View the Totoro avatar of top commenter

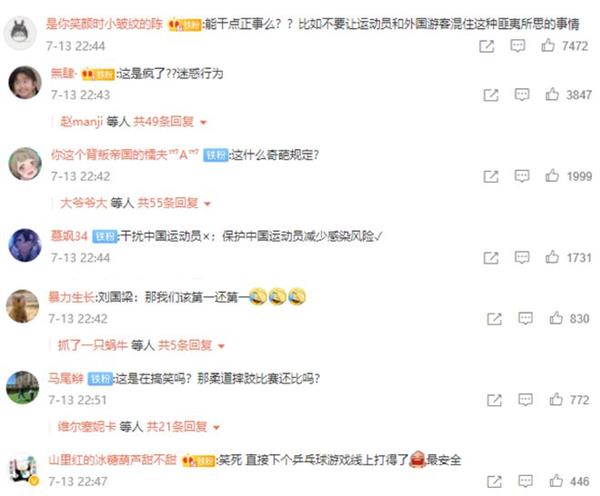20,33
